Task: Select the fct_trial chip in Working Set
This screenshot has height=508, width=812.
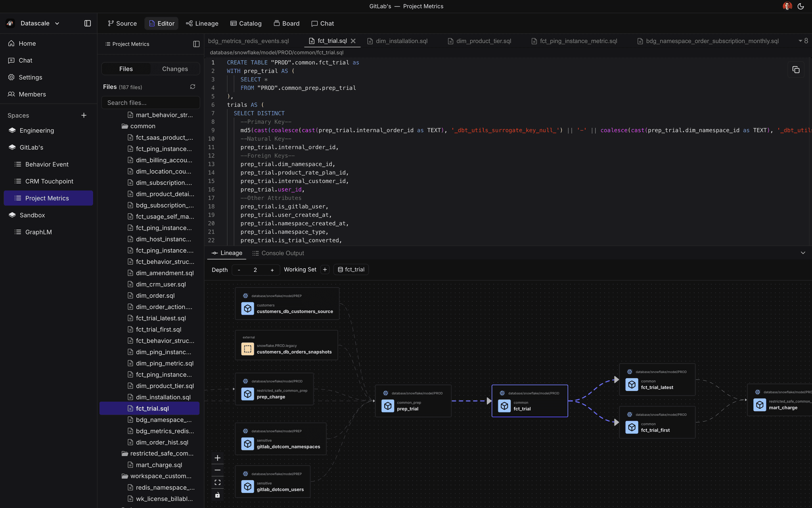Action: 351,269
